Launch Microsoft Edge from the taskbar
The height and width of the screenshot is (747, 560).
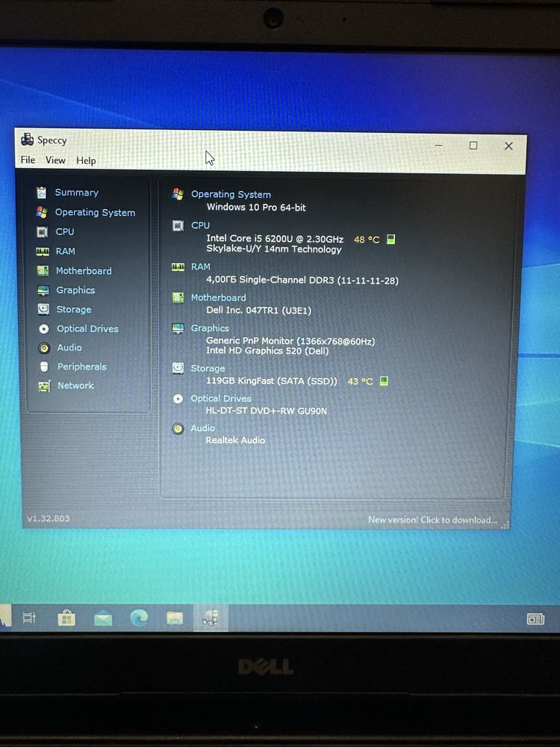tap(139, 618)
